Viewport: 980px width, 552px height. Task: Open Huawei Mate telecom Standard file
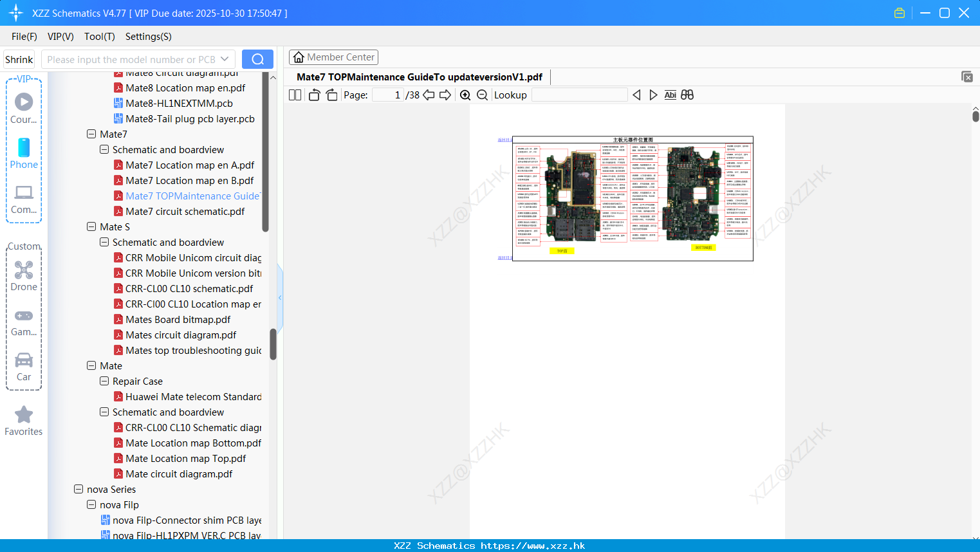pos(193,396)
